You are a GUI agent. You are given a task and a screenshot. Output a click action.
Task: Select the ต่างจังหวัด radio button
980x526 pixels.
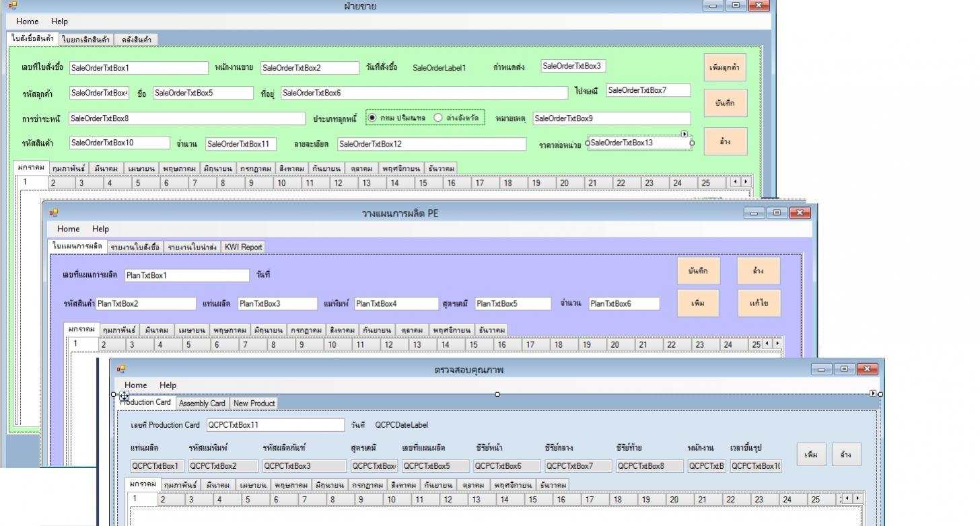tap(438, 118)
